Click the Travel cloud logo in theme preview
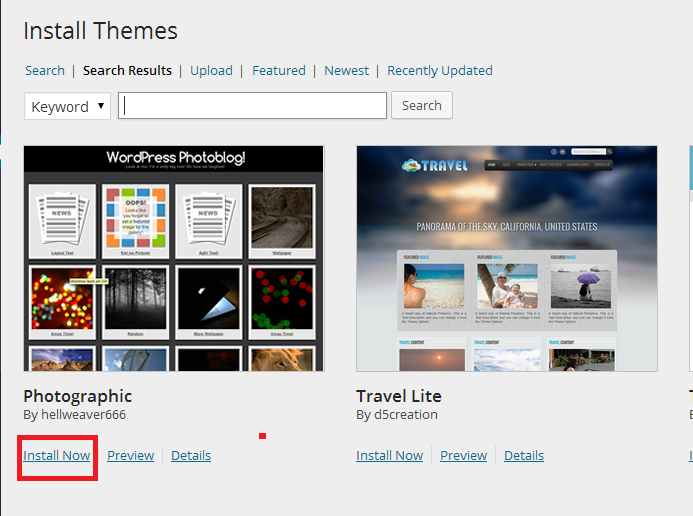 click(434, 166)
